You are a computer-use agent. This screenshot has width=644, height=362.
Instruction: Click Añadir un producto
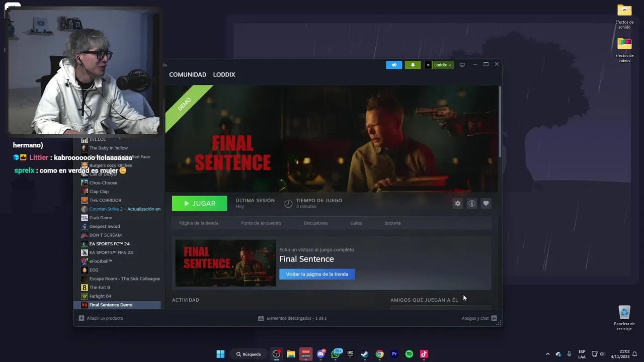(x=101, y=318)
